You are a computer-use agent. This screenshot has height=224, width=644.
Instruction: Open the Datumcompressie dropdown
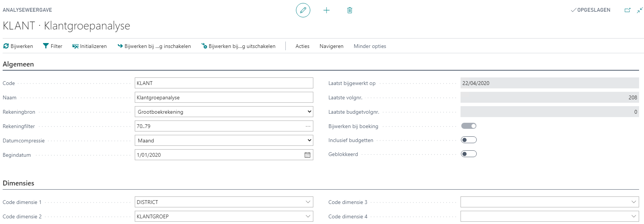(224, 141)
